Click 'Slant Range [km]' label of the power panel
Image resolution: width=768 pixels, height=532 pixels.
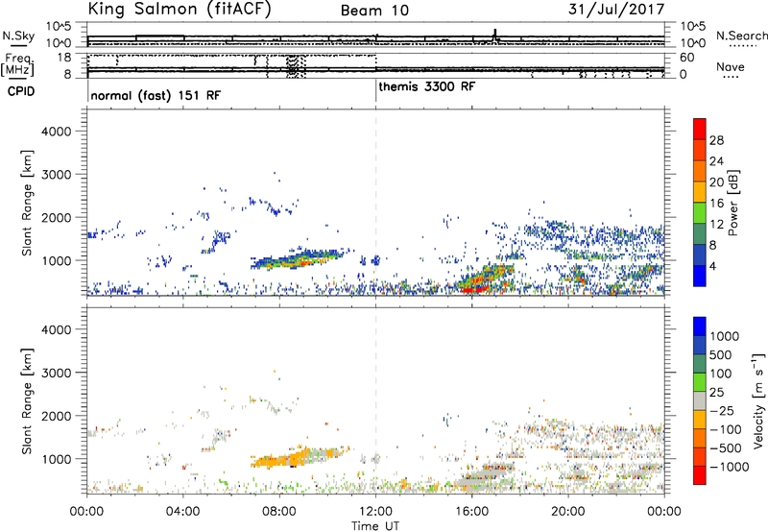27,203
